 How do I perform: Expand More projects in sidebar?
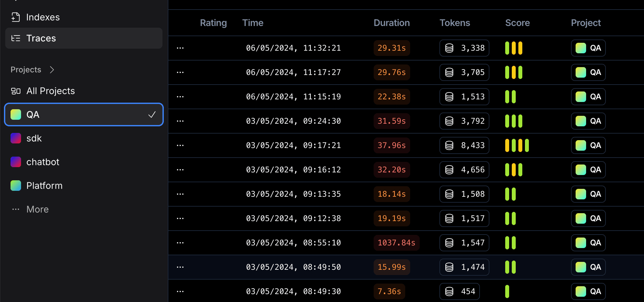coord(37,210)
